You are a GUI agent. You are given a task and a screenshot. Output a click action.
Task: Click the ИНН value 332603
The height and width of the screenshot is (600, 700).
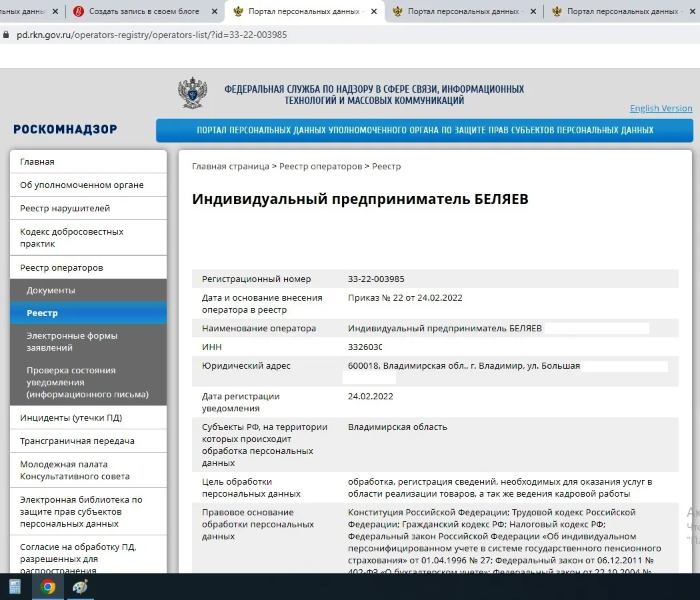(365, 347)
